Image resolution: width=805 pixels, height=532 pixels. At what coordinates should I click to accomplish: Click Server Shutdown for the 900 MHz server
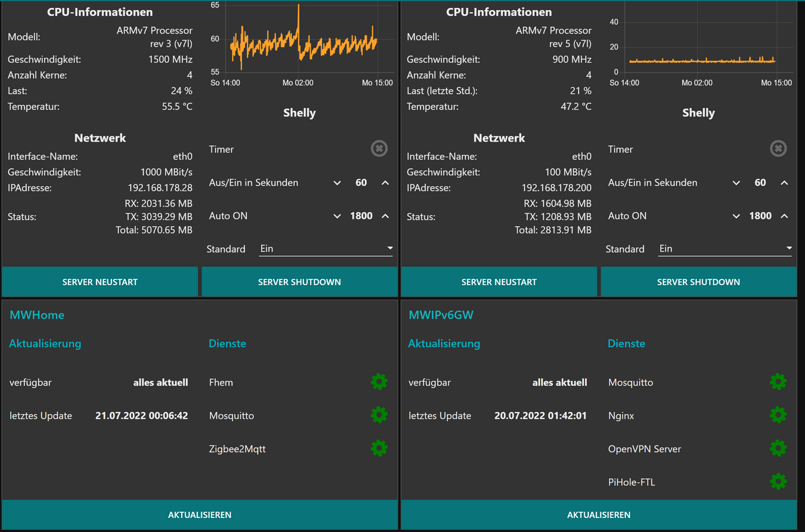(x=698, y=282)
